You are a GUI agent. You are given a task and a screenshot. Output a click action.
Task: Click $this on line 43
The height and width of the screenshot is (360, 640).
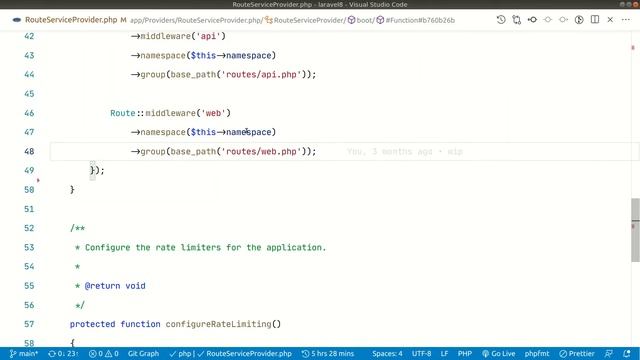(203, 56)
